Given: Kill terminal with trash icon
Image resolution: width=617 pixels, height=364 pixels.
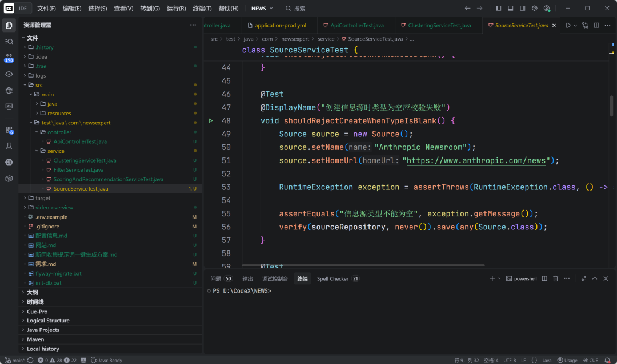Looking at the screenshot, I should (x=556, y=278).
